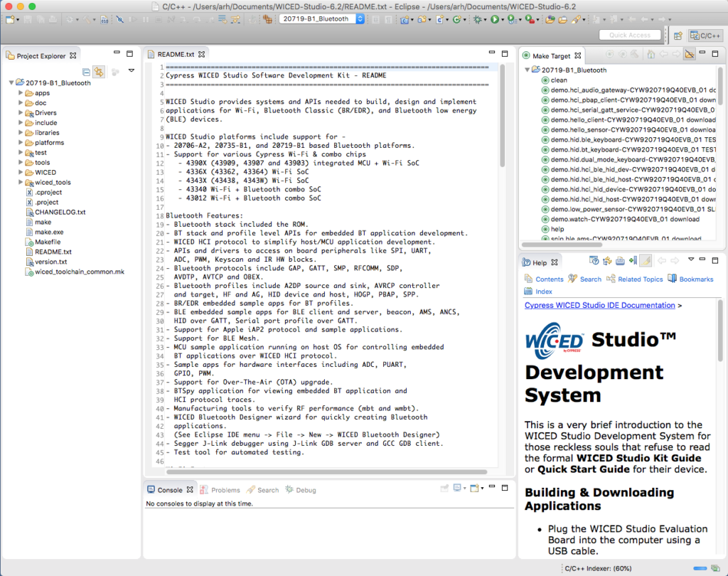Click the Quick Access search field

tap(630, 36)
